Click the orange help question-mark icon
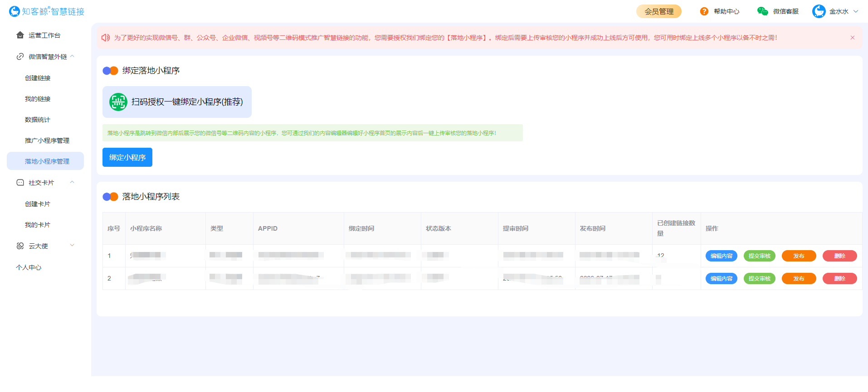The image size is (868, 392). click(x=704, y=11)
